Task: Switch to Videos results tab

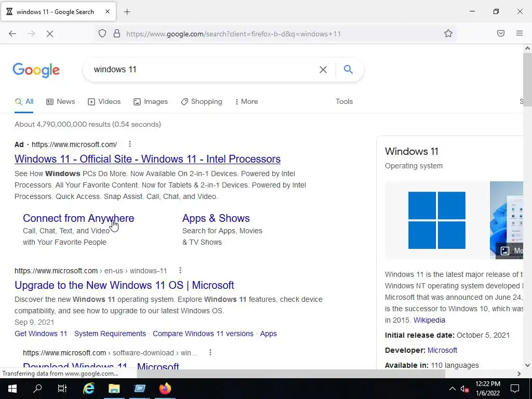Action: tap(104, 101)
